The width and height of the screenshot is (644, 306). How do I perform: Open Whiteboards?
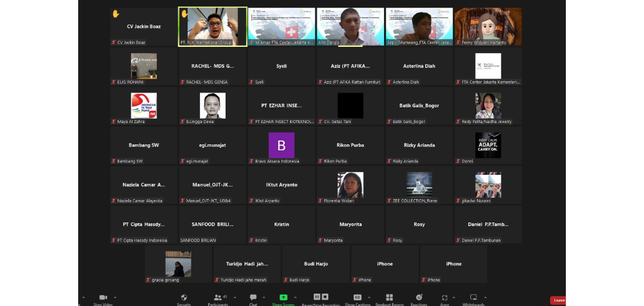click(x=473, y=298)
